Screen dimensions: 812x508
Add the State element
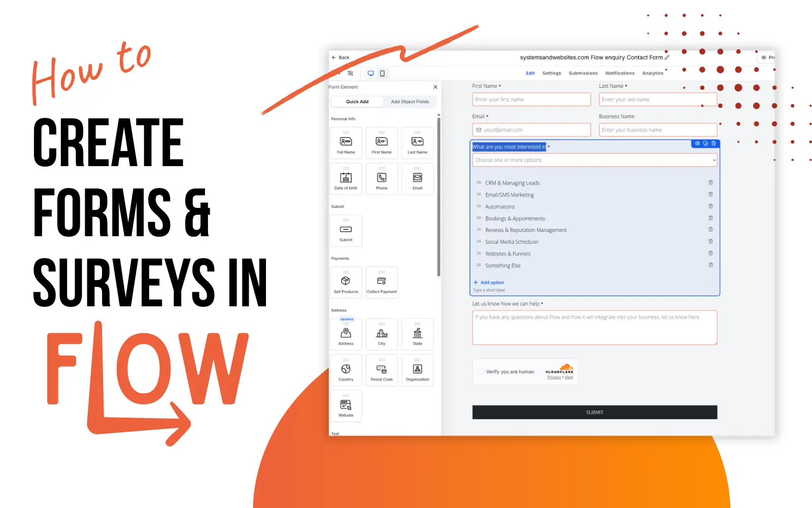coord(417,334)
